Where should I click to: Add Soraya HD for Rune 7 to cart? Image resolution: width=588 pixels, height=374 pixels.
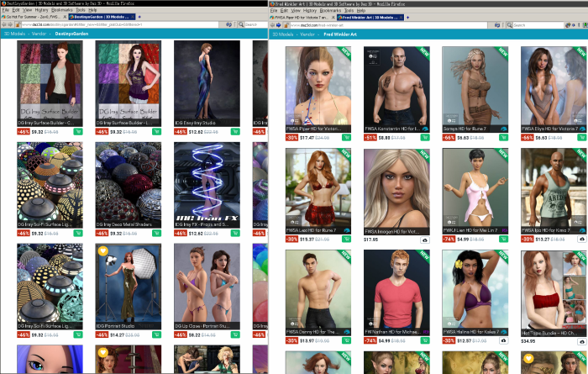click(x=504, y=138)
